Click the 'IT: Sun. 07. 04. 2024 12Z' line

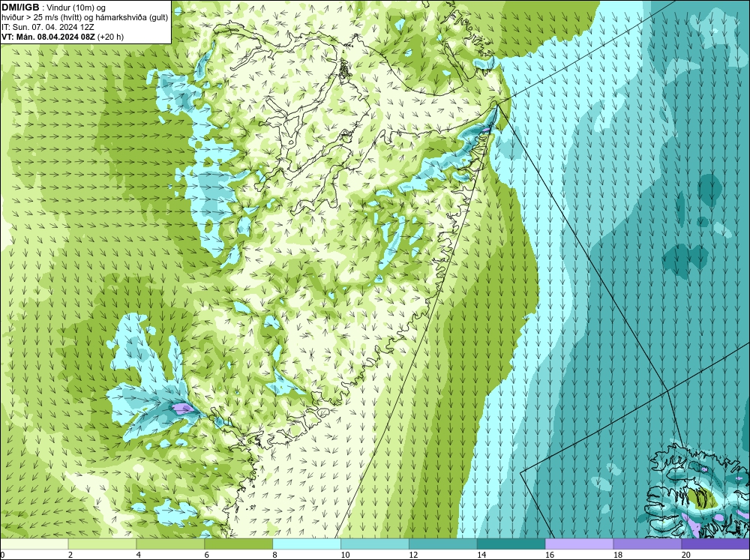tap(48, 27)
